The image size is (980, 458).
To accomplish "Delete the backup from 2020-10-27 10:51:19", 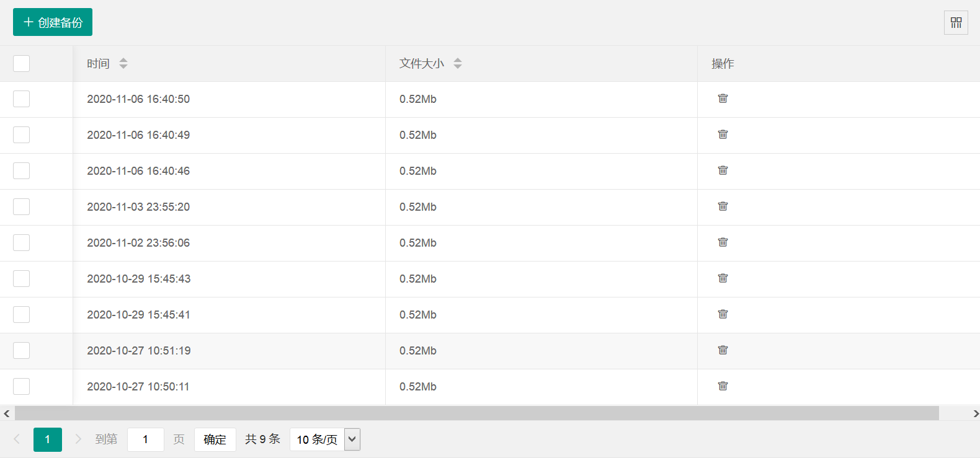I will click(x=723, y=350).
